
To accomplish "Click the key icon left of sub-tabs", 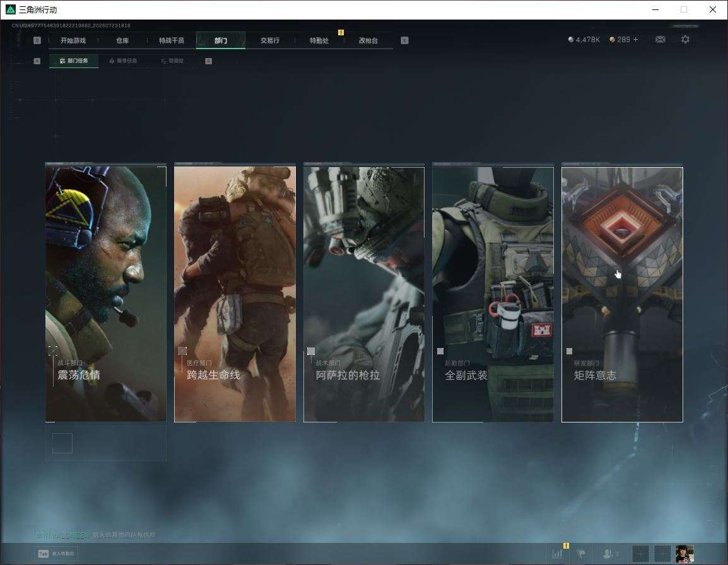I will (37, 61).
